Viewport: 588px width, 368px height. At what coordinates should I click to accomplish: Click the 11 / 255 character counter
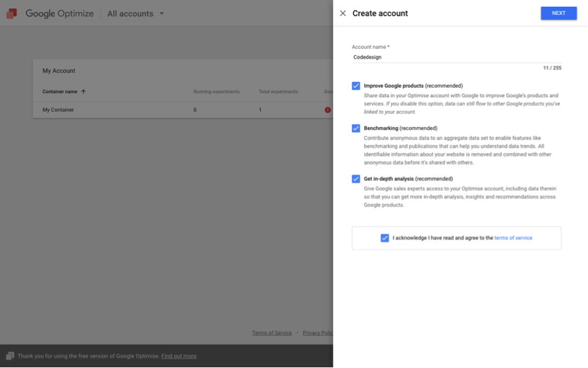pyautogui.click(x=552, y=68)
